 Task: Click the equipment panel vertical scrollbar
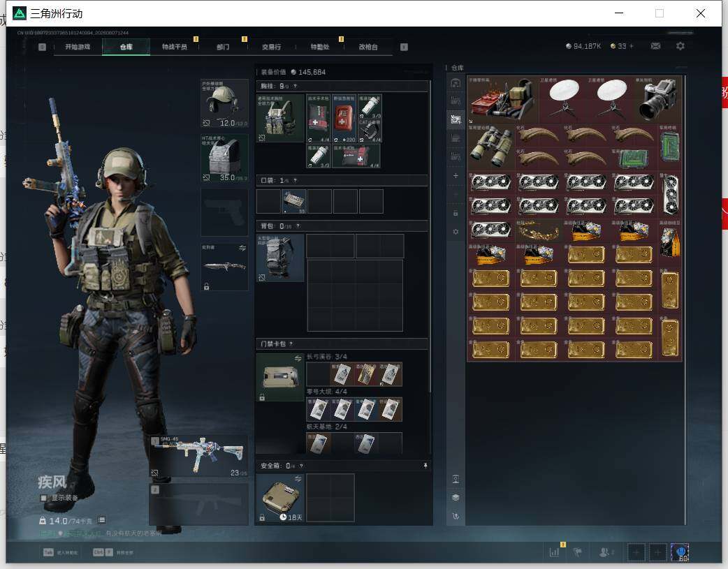tap(430, 237)
